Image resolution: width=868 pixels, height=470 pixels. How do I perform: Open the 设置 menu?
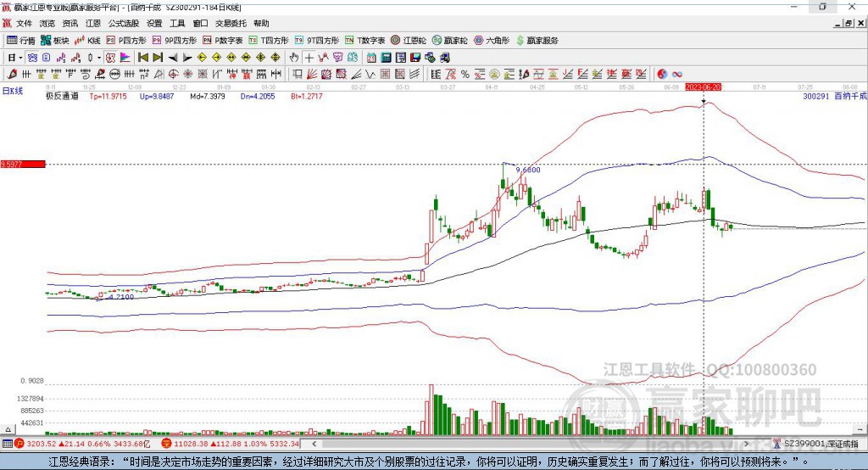coord(154,23)
